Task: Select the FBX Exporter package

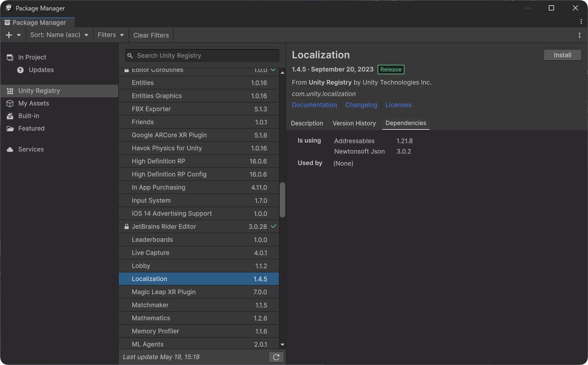Action: point(199,109)
